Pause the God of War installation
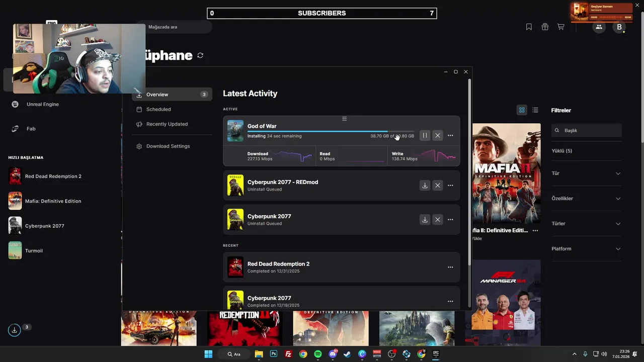Image resolution: width=644 pixels, height=362 pixels. (x=425, y=135)
